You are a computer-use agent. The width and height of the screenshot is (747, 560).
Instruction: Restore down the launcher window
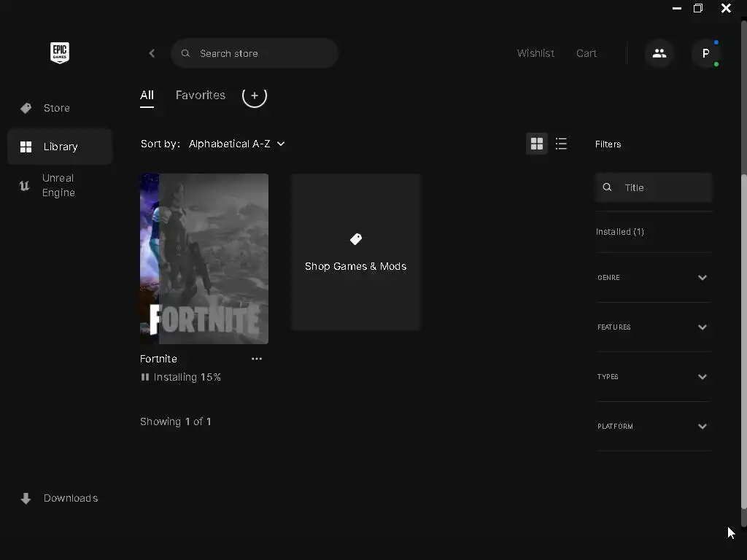pos(698,8)
